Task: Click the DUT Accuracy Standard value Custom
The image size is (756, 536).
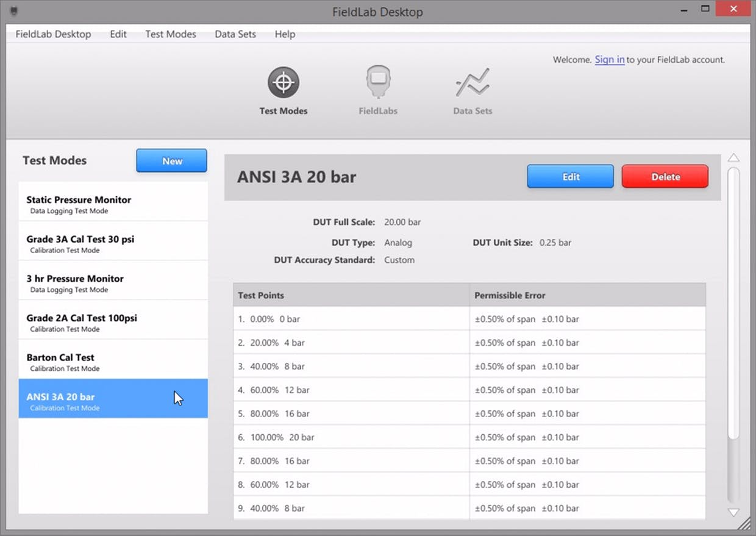Action: (399, 260)
